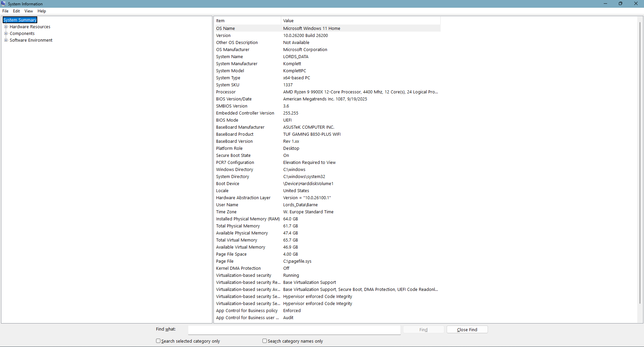Select the Available Physical Memory row
This screenshot has width=644, height=347.
(x=328, y=233)
